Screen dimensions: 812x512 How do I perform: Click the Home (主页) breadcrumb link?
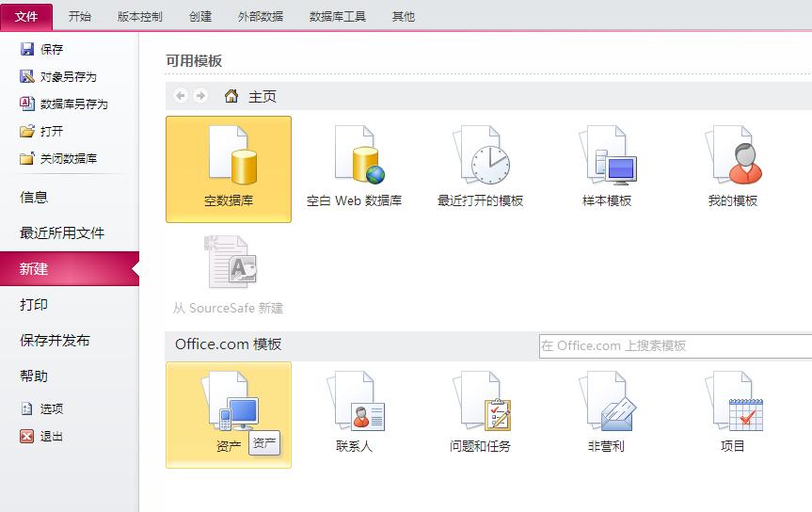(263, 96)
